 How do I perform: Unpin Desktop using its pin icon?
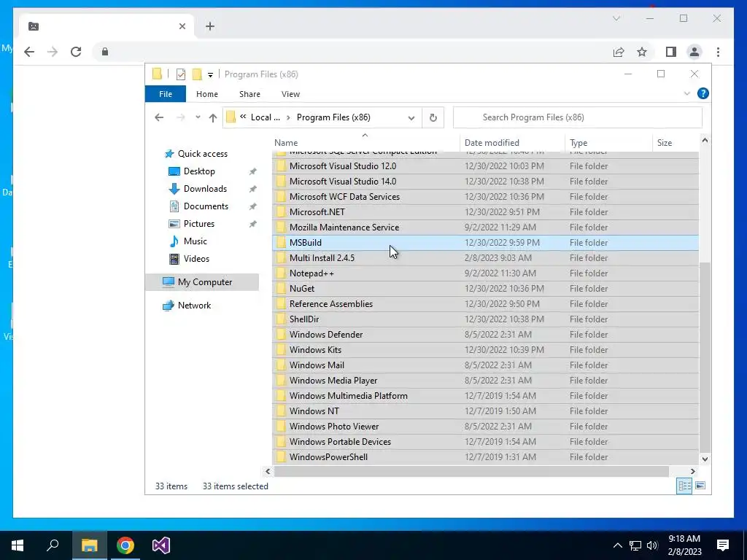[x=253, y=171]
